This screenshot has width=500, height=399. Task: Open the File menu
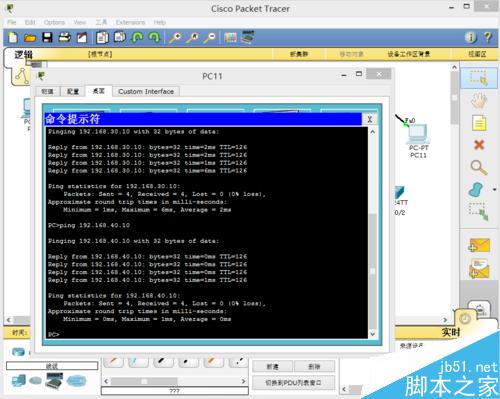[12, 22]
